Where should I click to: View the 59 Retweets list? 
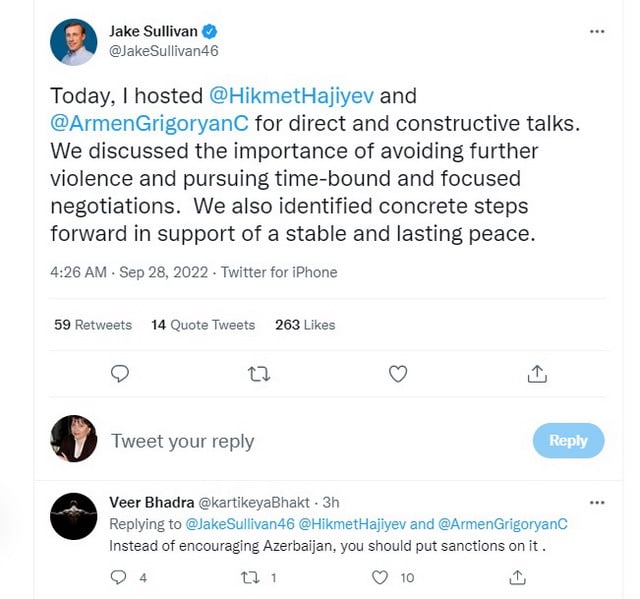[x=93, y=325]
